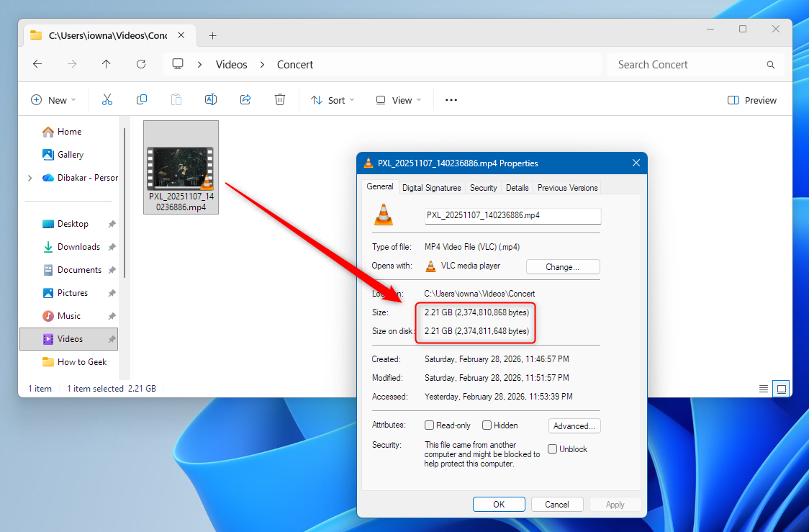Click Videos in the address breadcrumb
The image size is (809, 532).
[x=231, y=65]
